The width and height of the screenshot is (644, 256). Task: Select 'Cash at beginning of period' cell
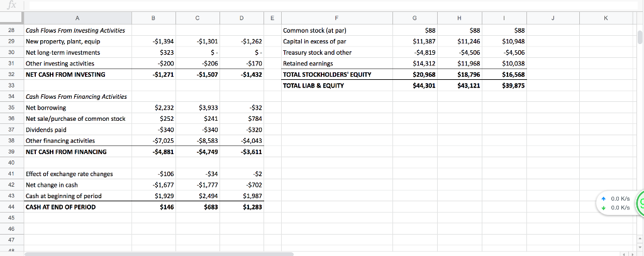(77, 196)
